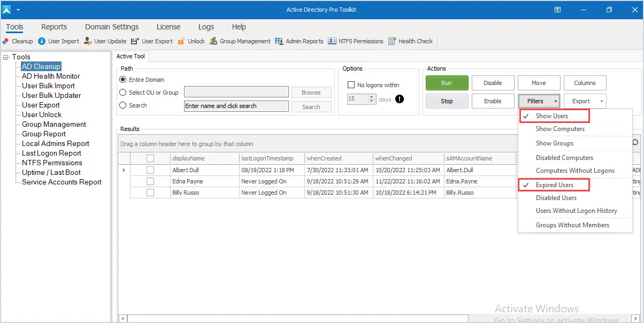Toggle the Show Users filter
Image resolution: width=644 pixels, height=323 pixels.
pos(575,116)
